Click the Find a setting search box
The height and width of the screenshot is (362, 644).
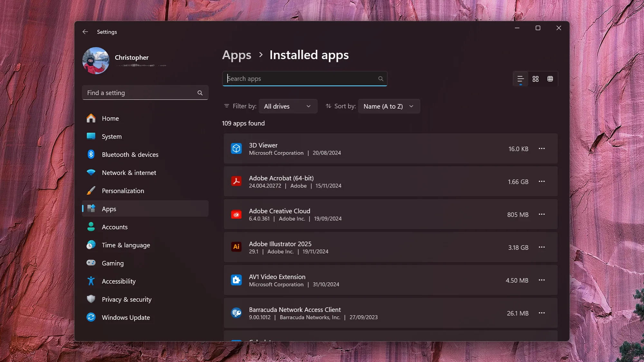tap(140, 93)
